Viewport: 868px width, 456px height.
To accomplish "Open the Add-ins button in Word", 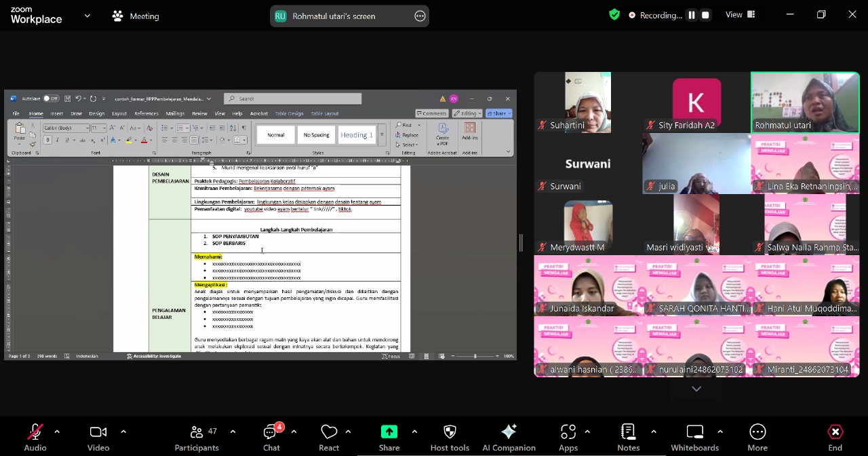I will 470,132.
